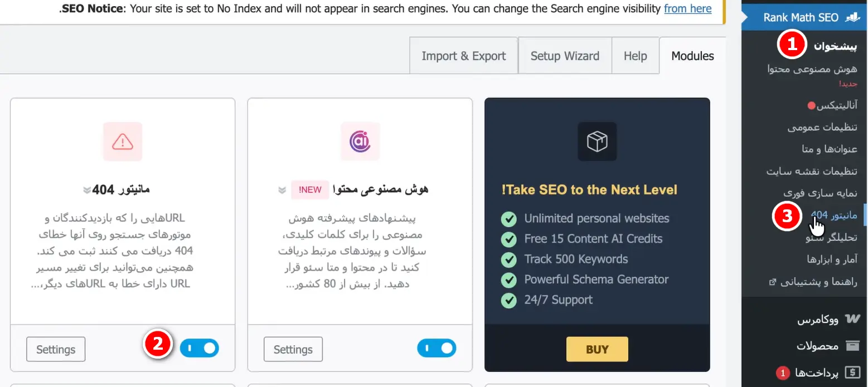Screen dimensions: 868x387
Task: Click the external link icon beside راهنما و پشتیبانی
Action: pyautogui.click(x=772, y=282)
